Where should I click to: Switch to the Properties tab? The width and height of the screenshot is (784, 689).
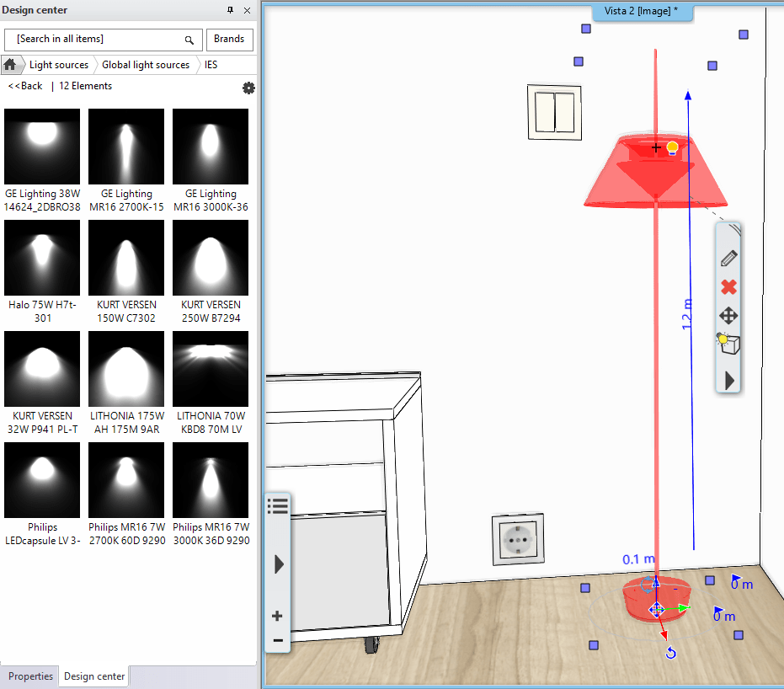click(x=29, y=676)
